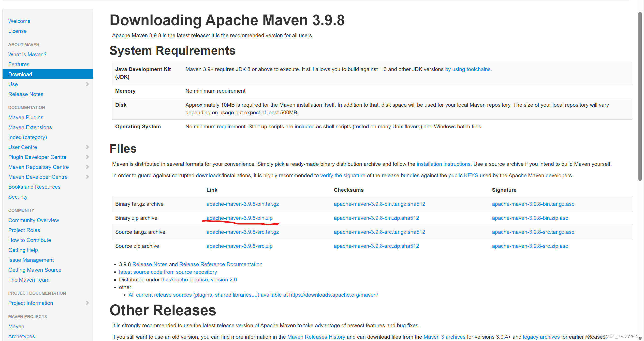Expand the Maven Repository Centre arrow

point(87,167)
